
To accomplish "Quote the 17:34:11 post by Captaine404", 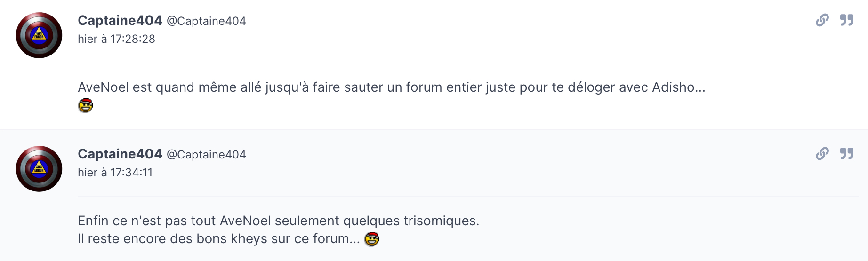I will (847, 154).
